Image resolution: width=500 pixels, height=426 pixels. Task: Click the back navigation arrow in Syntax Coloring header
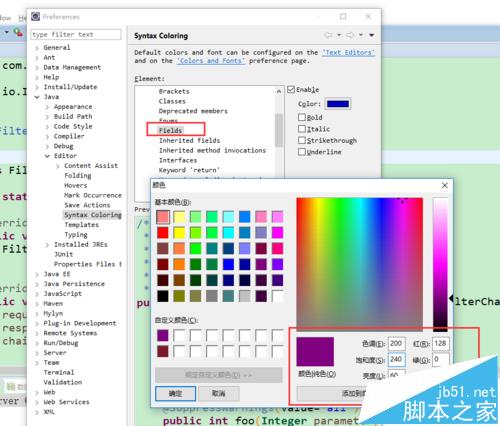click(x=328, y=35)
